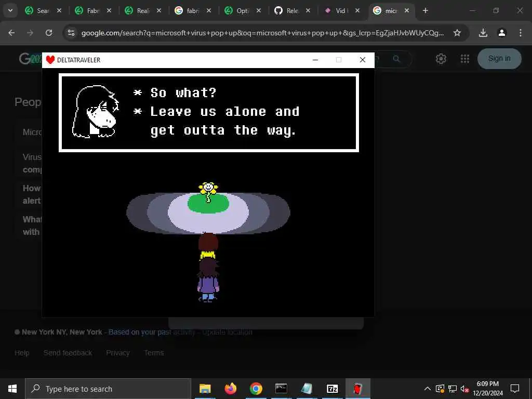Click the address bar URL
Viewport: 532px width, 399px height.
262,33
